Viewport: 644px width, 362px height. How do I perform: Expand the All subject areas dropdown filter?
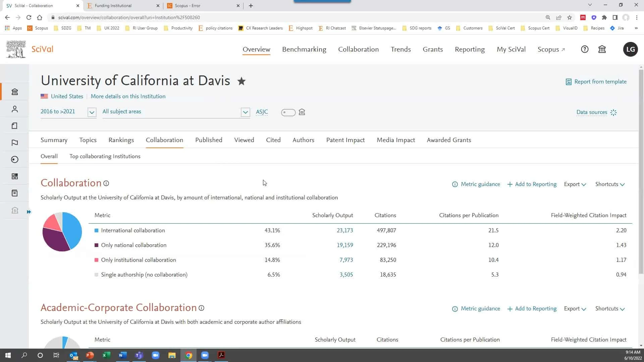(246, 112)
